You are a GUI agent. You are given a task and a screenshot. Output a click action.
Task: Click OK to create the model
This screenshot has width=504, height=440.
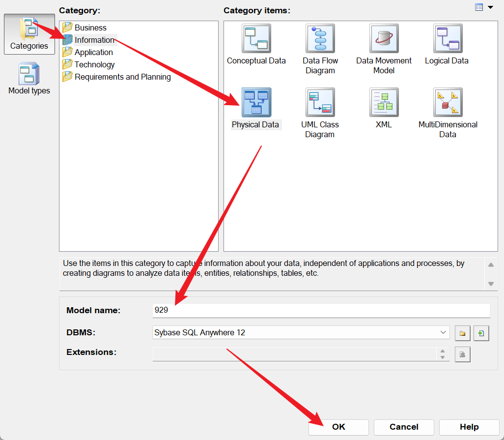tap(338, 427)
